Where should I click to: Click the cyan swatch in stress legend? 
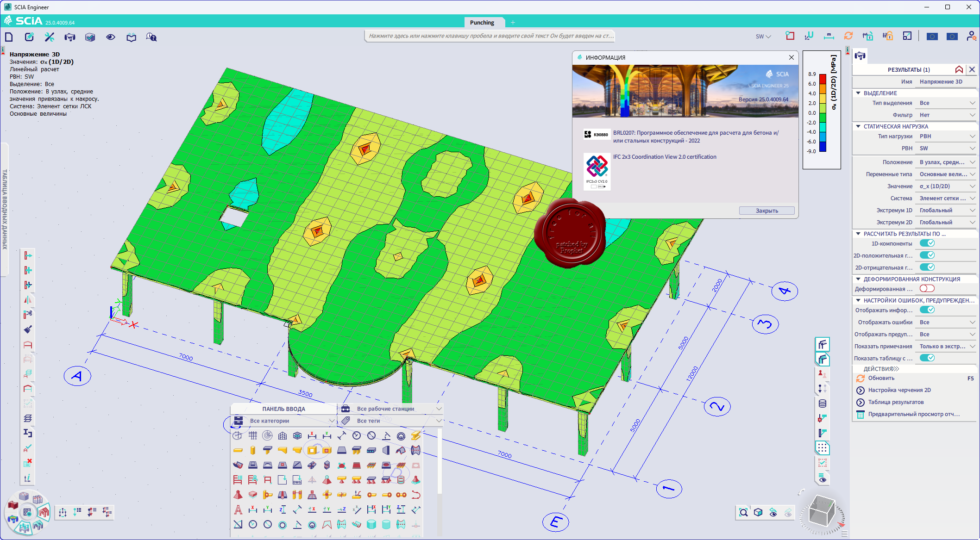pos(823,127)
